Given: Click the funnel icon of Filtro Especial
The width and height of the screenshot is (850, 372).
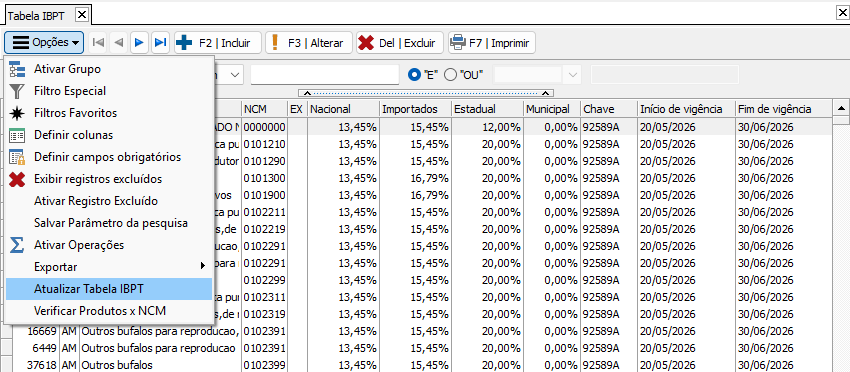Looking at the screenshot, I should pyautogui.click(x=17, y=91).
